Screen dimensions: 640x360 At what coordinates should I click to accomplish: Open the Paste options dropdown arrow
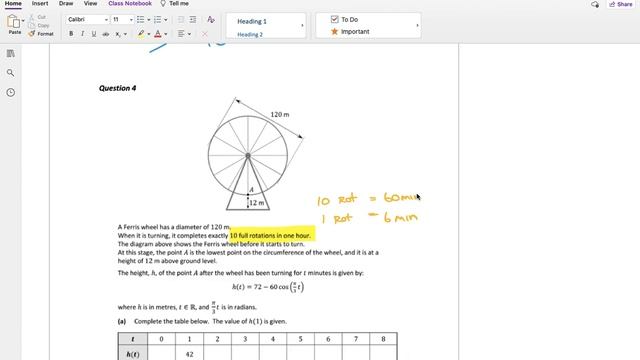coord(23,20)
